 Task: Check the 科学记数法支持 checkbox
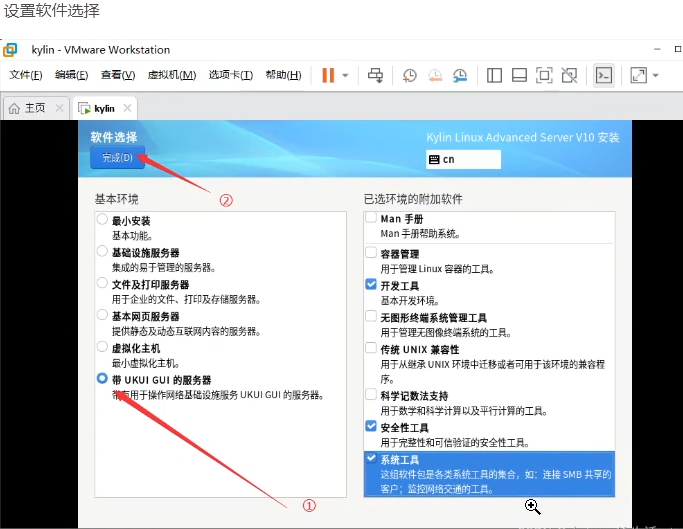pyautogui.click(x=371, y=394)
